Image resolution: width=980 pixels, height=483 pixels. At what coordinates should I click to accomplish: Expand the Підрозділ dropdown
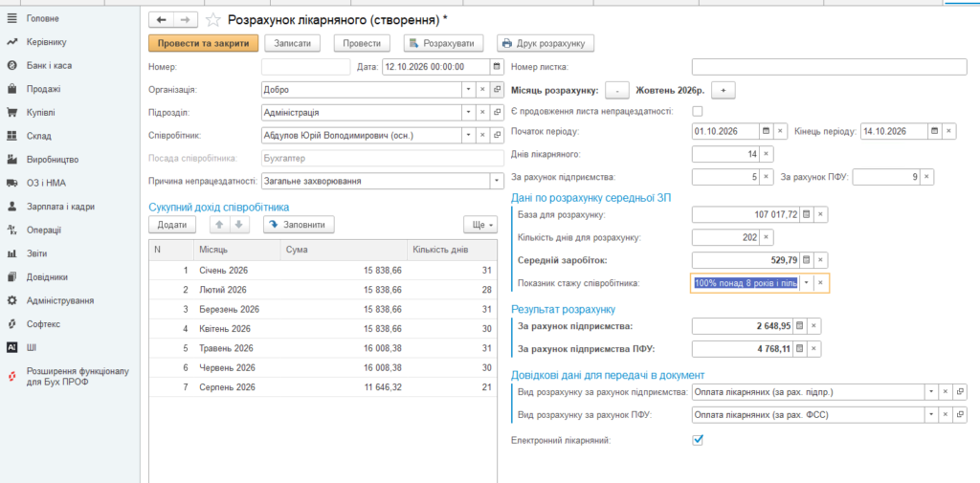click(x=469, y=113)
